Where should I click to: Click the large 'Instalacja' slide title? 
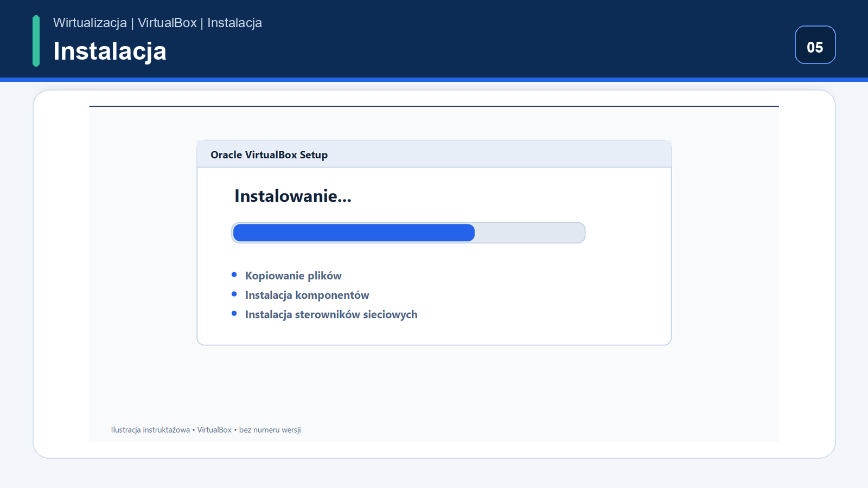(110, 52)
